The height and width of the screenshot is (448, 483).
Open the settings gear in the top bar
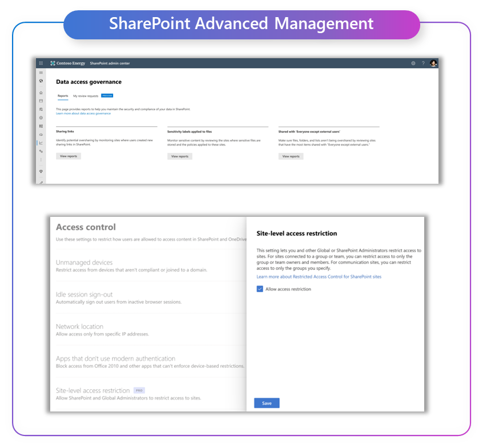[413, 63]
